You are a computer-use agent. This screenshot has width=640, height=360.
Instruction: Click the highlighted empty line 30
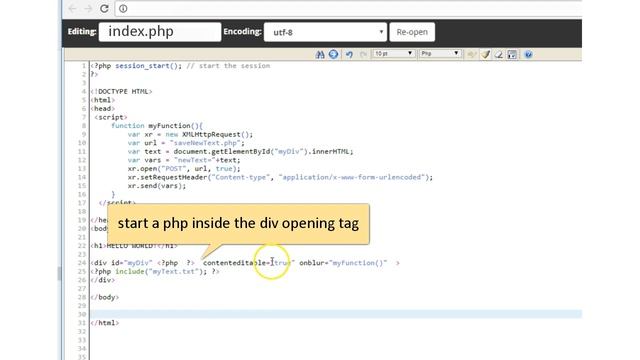pos(336,314)
